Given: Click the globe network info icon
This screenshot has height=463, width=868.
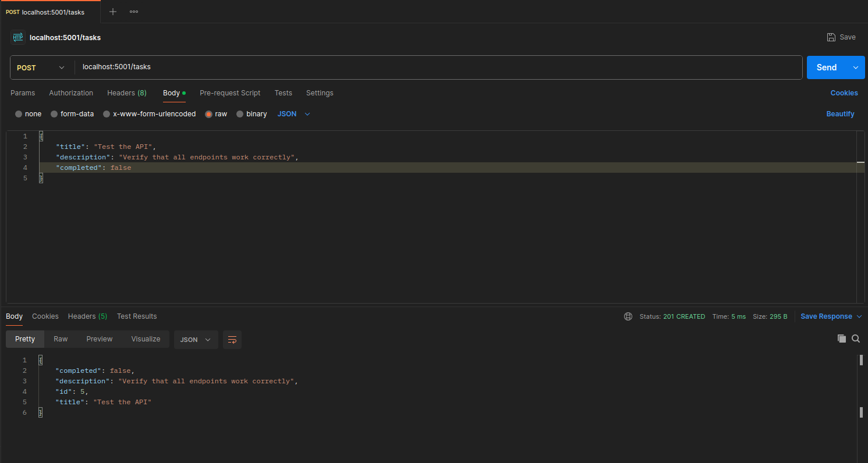Looking at the screenshot, I should (628, 316).
